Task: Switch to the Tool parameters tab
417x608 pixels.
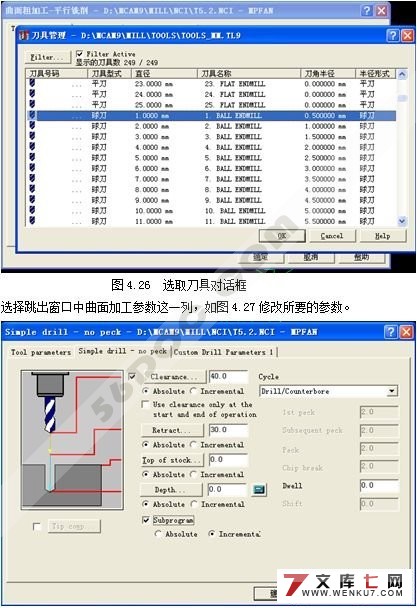Action: tap(41, 352)
